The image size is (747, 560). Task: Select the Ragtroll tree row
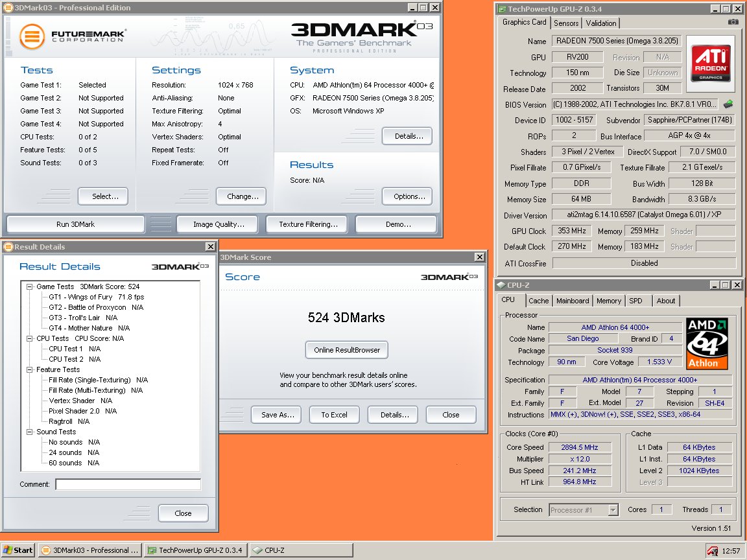(x=69, y=421)
